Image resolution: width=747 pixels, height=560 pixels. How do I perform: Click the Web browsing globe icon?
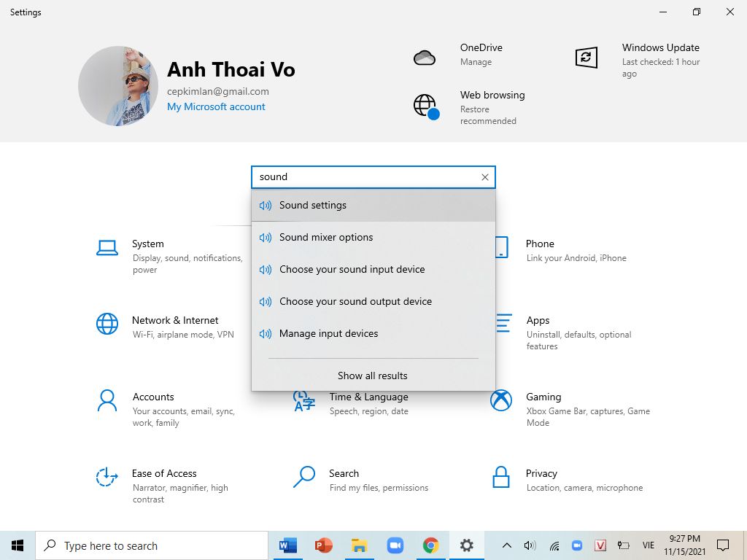coord(426,106)
